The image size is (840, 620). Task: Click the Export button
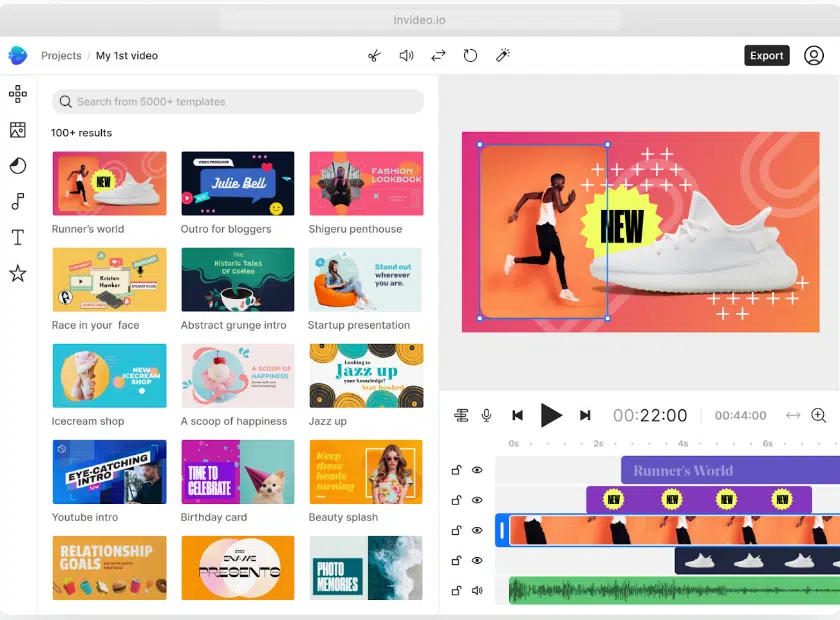point(766,56)
